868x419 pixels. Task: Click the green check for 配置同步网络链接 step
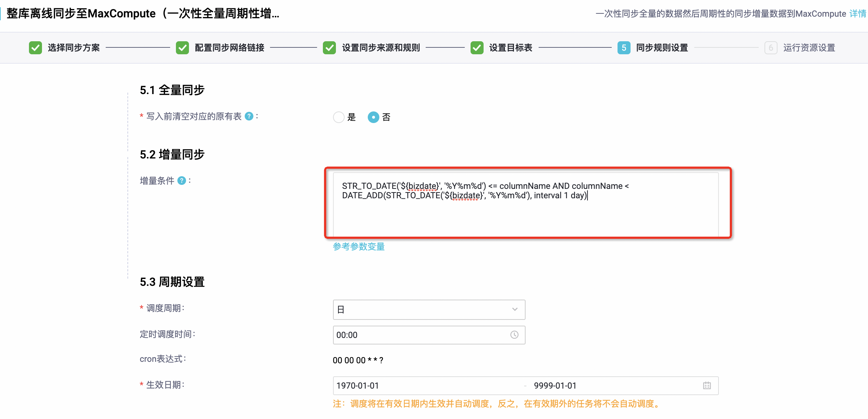[x=182, y=48]
